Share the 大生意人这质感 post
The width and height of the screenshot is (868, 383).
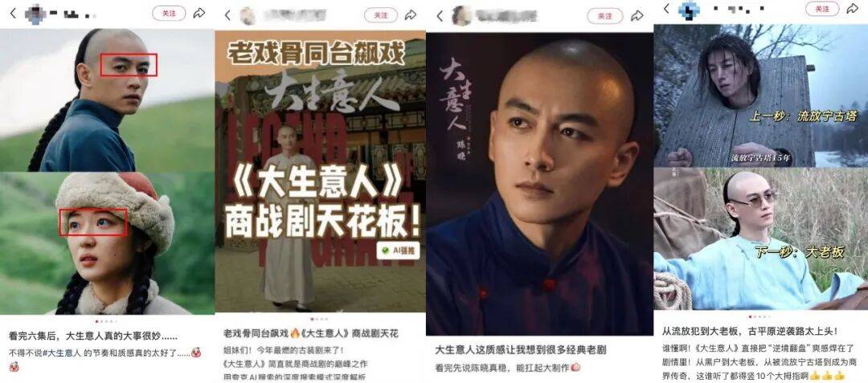(x=637, y=16)
